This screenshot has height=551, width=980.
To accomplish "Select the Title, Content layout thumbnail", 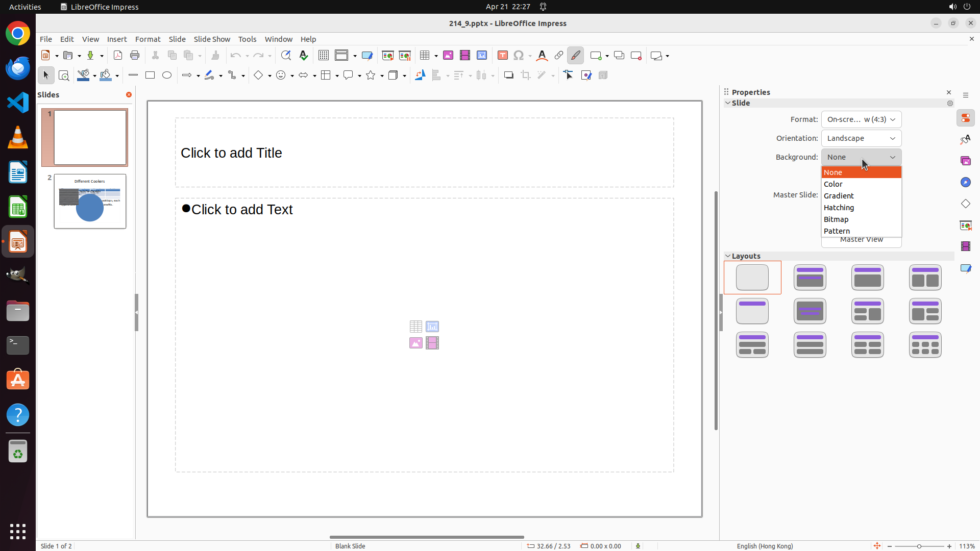I will click(x=867, y=278).
